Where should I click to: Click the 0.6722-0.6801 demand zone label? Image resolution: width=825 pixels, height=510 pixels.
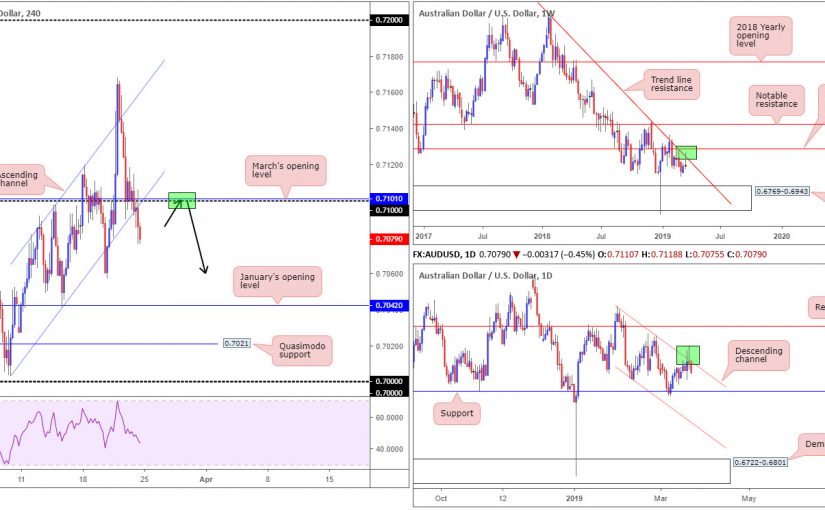click(x=762, y=464)
